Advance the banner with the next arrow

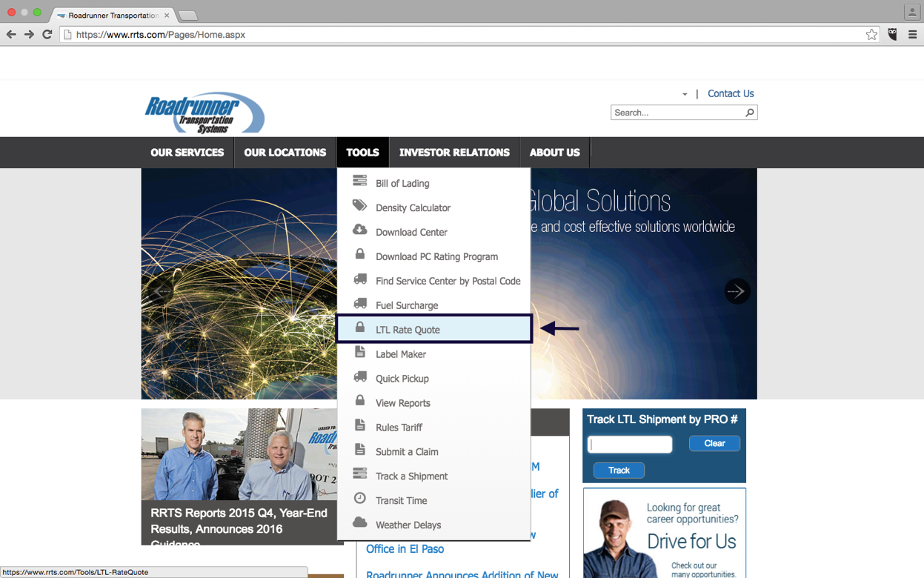(x=737, y=291)
